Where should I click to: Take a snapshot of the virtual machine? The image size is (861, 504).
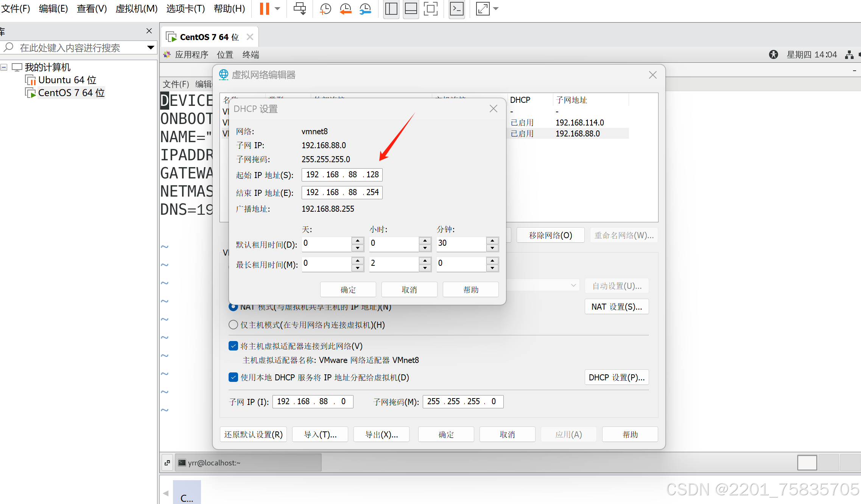coord(325,9)
